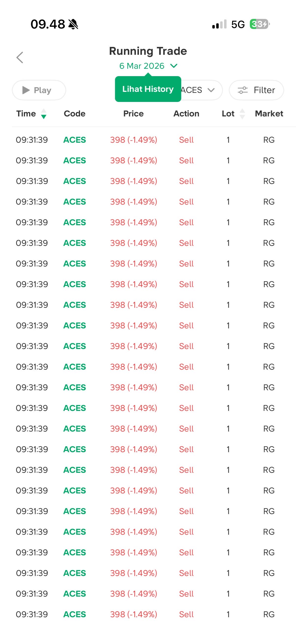The width and height of the screenshot is (296, 644).
Task: Tap the 398 (-1.49%) price in last row
Action: [134, 614]
